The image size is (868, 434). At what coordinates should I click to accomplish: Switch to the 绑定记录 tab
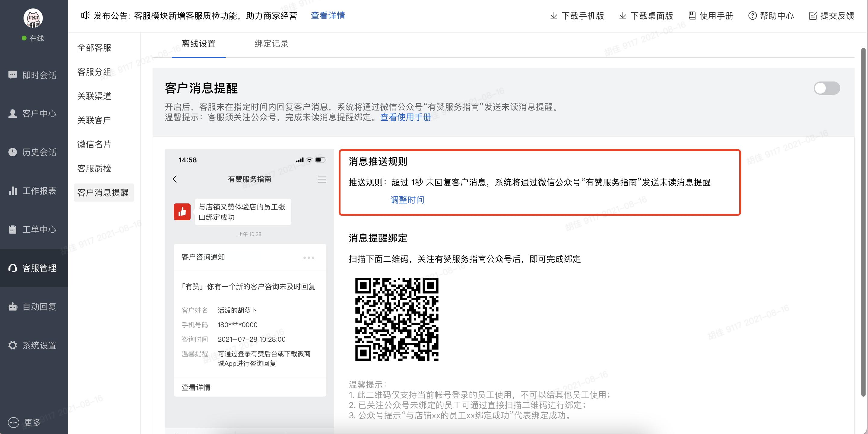271,43
